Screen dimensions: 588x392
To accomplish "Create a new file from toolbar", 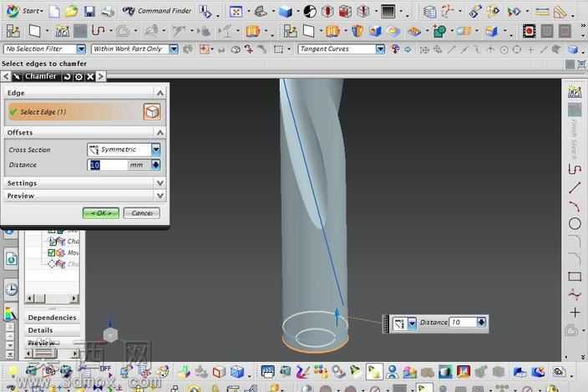I will point(54,12).
